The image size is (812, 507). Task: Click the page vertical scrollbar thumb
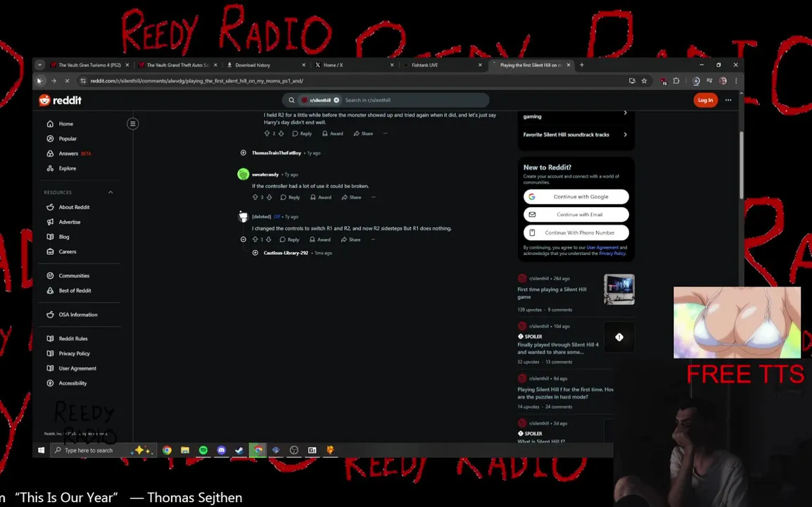pos(741,165)
